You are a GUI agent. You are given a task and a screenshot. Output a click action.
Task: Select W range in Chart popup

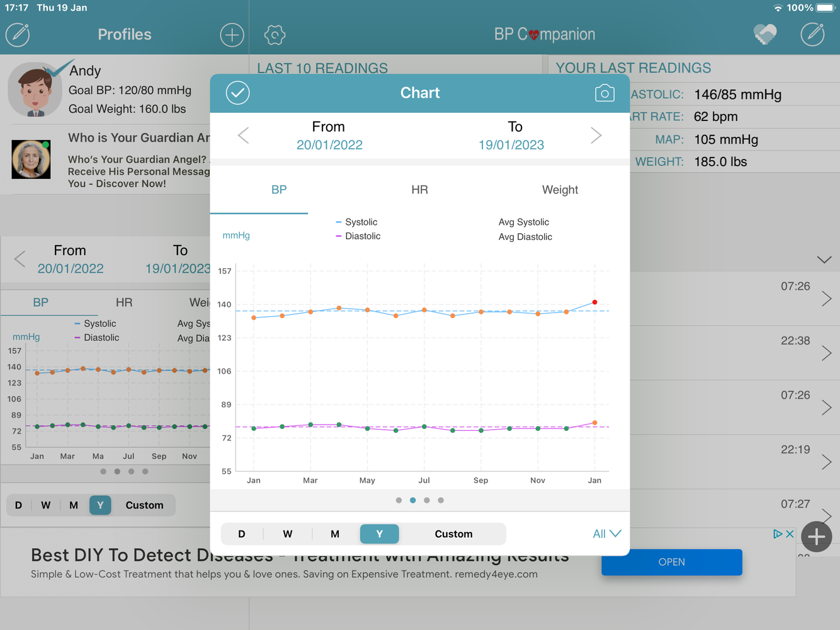[288, 534]
